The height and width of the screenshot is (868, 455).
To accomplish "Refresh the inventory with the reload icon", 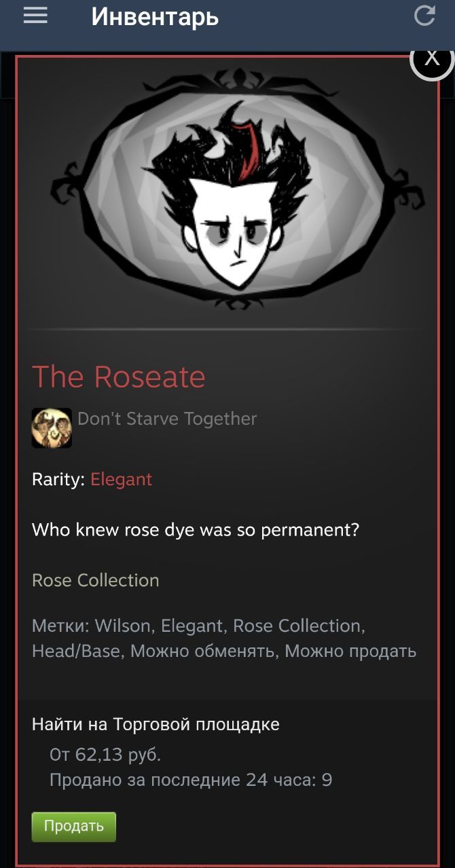I will tap(425, 15).
